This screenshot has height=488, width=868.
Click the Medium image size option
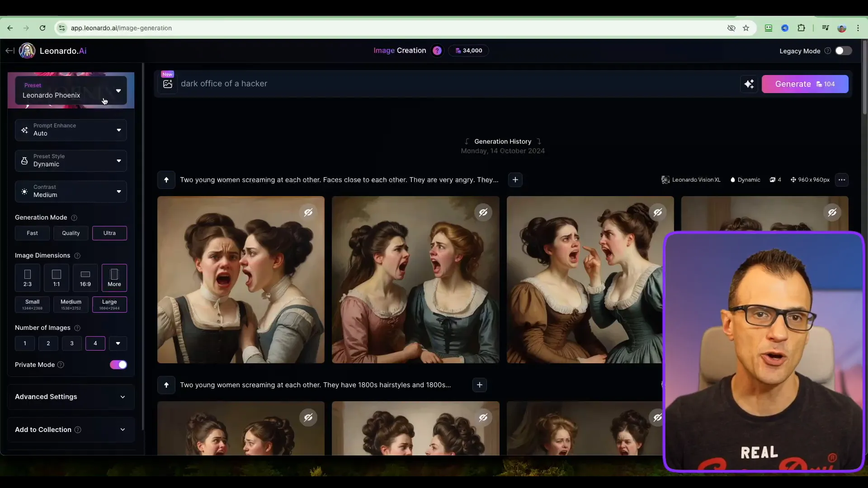pos(71,303)
